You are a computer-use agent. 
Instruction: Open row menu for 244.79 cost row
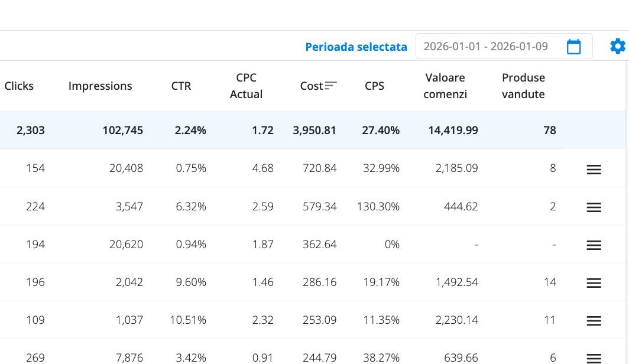click(594, 358)
